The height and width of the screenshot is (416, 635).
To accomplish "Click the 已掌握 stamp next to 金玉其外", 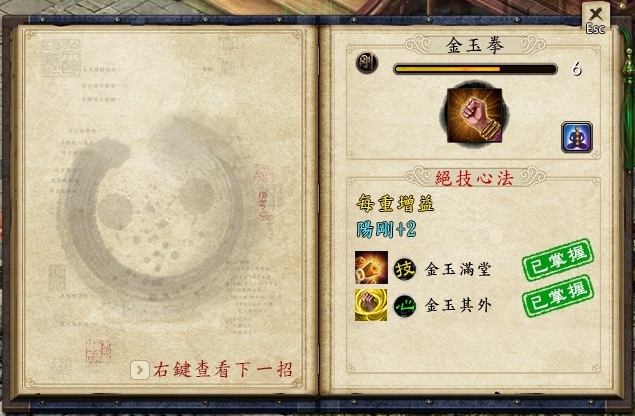I will click(x=558, y=296).
